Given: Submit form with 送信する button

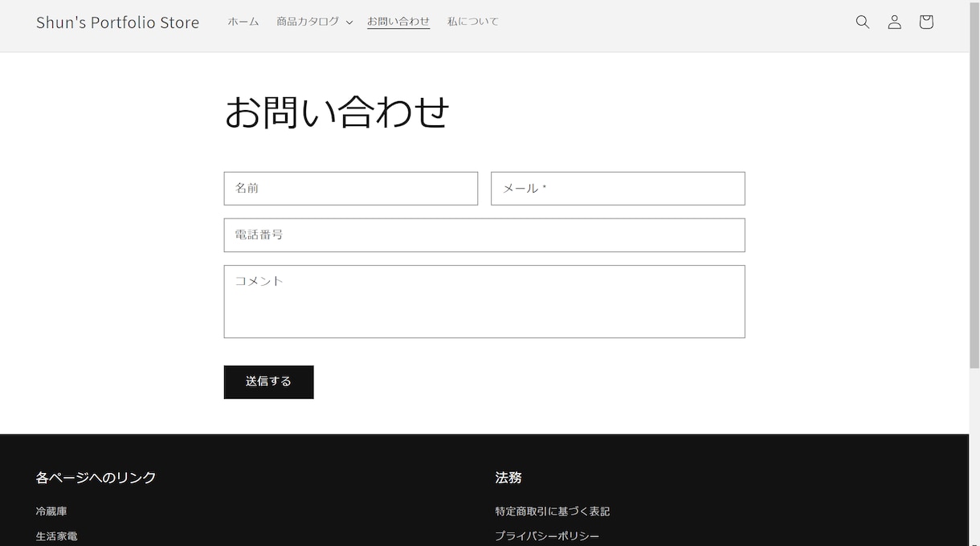Looking at the screenshot, I should [x=269, y=382].
